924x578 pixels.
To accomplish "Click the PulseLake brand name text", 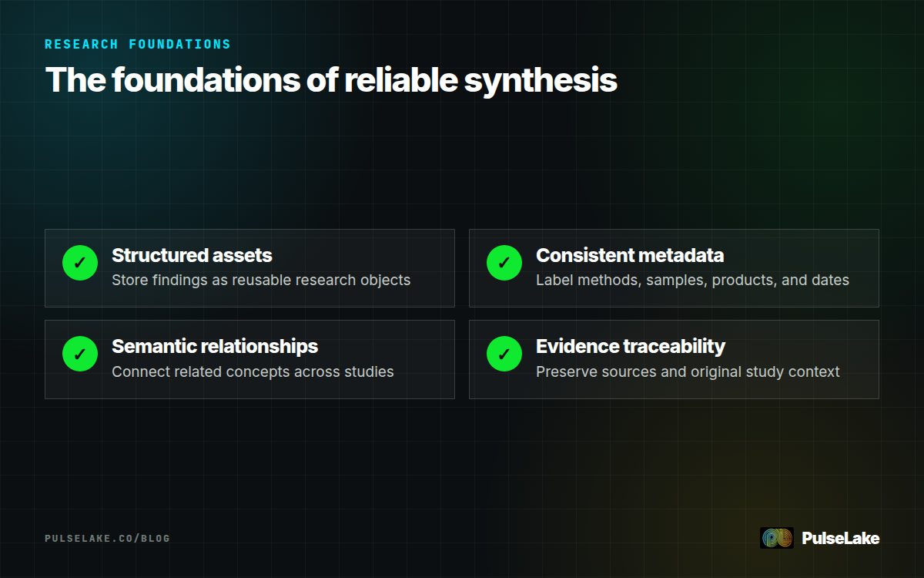I will pos(840,538).
